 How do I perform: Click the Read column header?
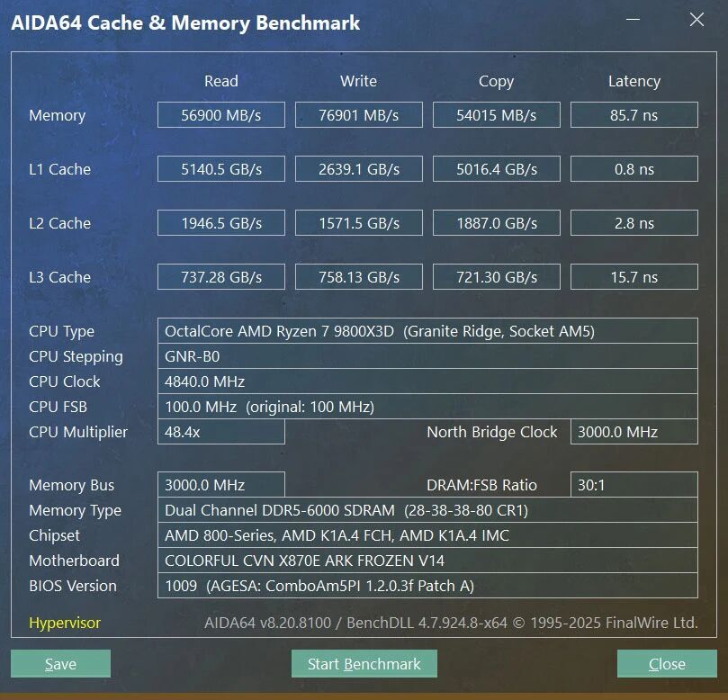(221, 81)
